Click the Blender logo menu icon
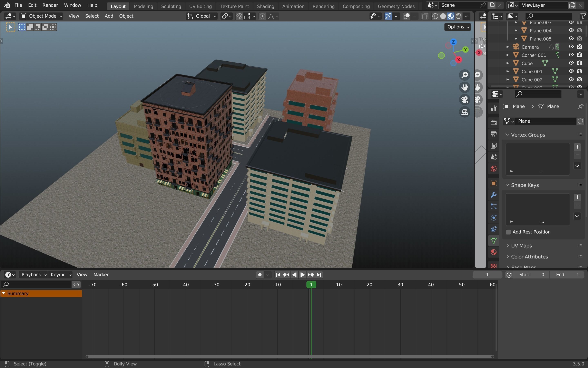This screenshot has width=588, height=368. [7, 5]
